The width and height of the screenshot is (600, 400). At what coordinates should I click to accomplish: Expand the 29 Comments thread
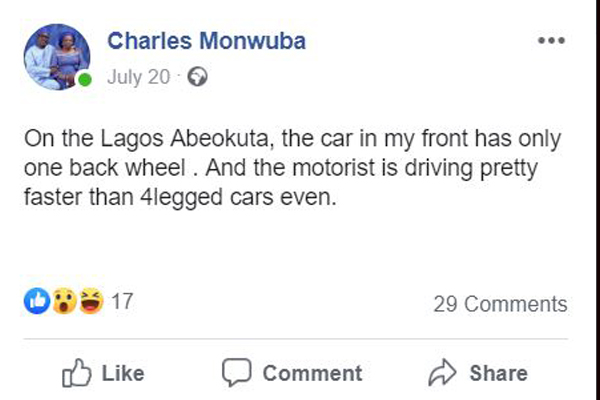pyautogui.click(x=500, y=304)
